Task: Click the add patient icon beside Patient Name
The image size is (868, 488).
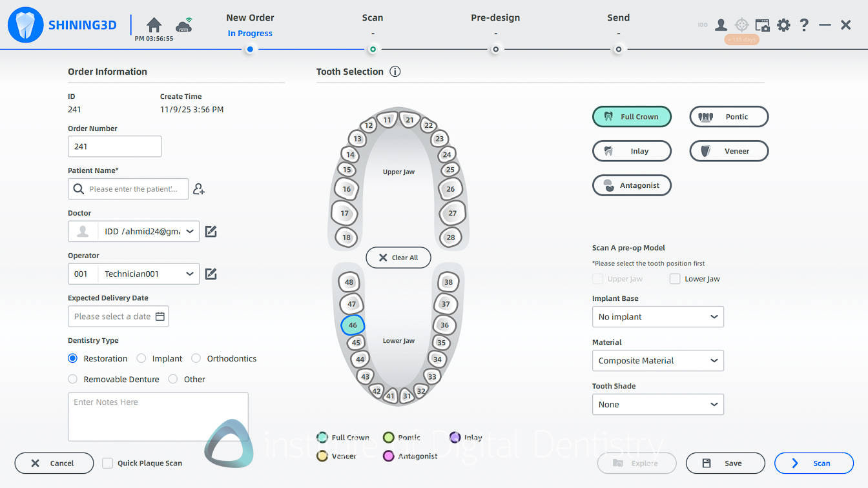Action: click(x=199, y=188)
